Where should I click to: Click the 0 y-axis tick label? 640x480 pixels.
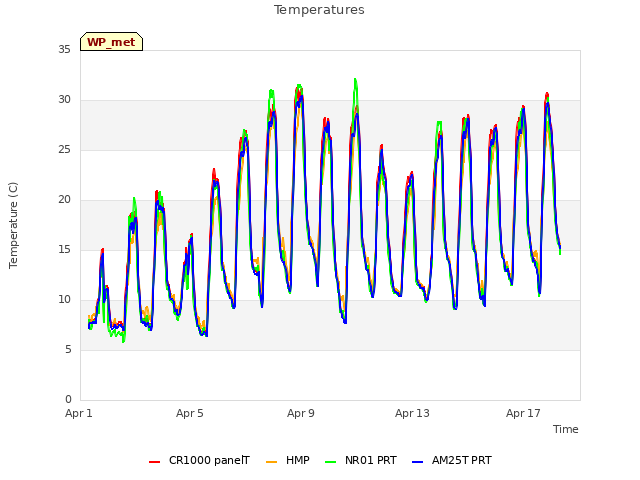click(68, 399)
